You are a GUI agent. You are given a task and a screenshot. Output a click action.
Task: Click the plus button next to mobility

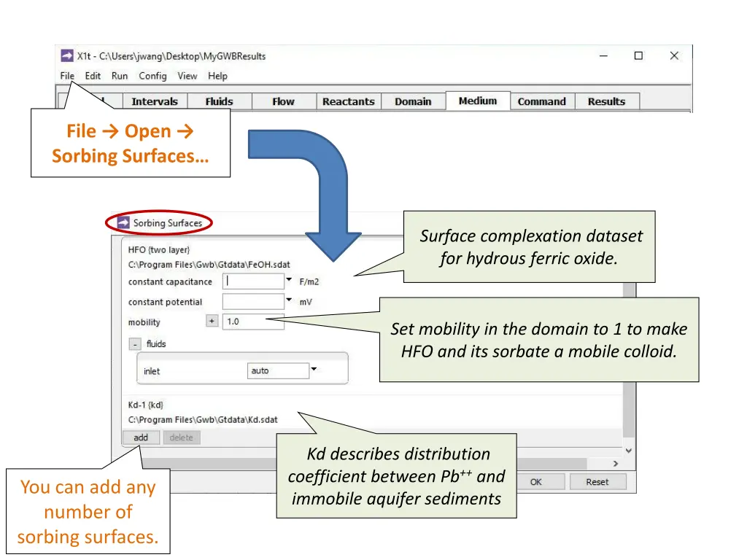[x=212, y=321]
